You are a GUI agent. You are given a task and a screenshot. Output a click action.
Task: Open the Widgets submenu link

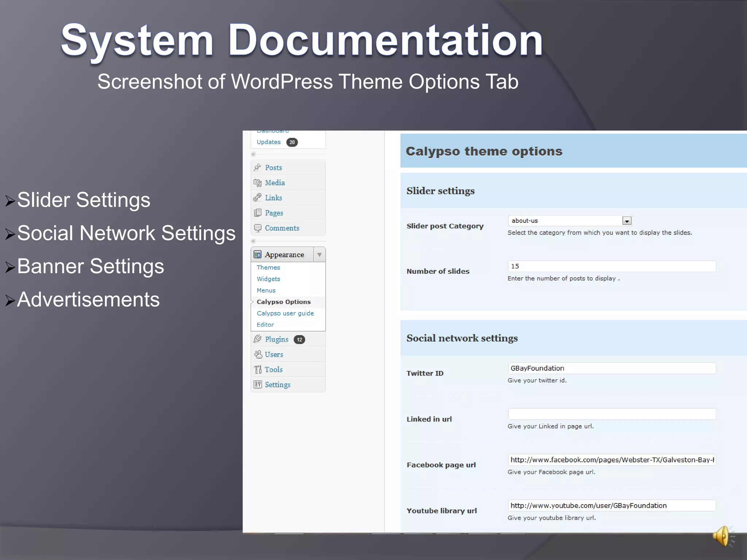point(268,279)
